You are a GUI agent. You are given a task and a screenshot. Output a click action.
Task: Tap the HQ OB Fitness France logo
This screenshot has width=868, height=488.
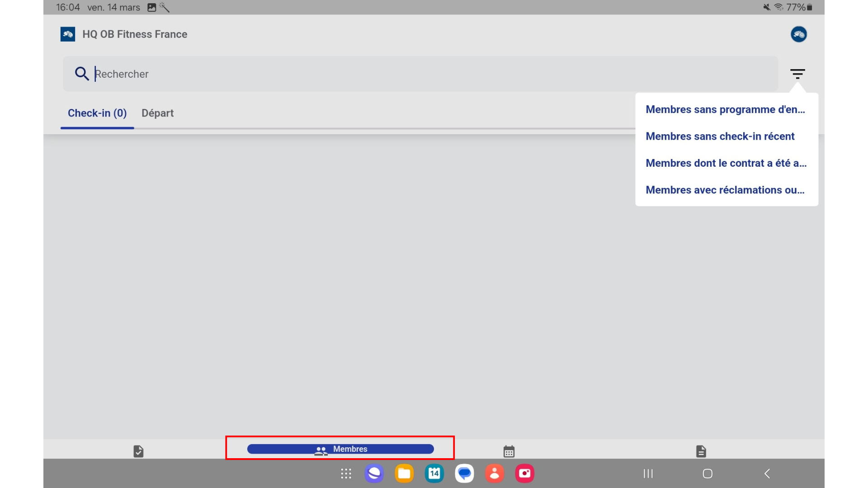(x=68, y=34)
